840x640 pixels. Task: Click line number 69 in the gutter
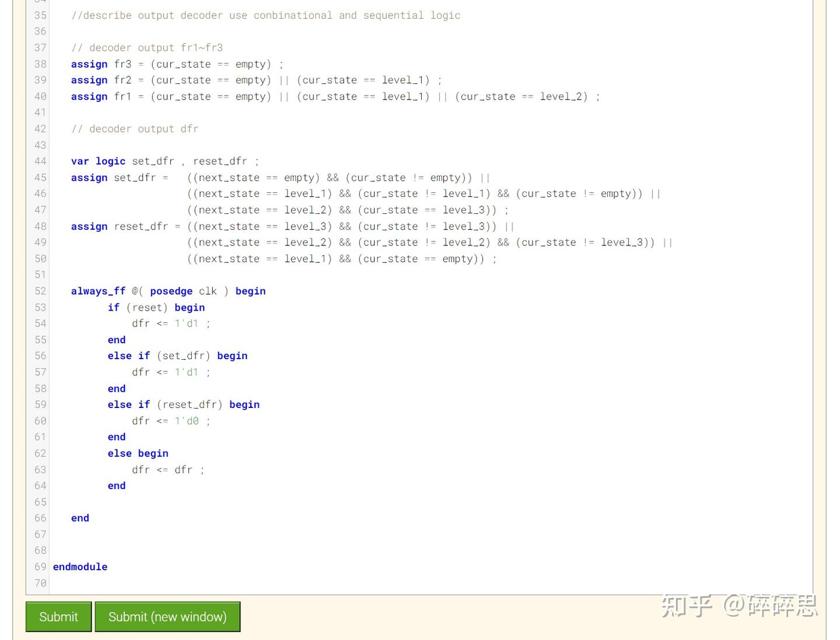(x=40, y=566)
